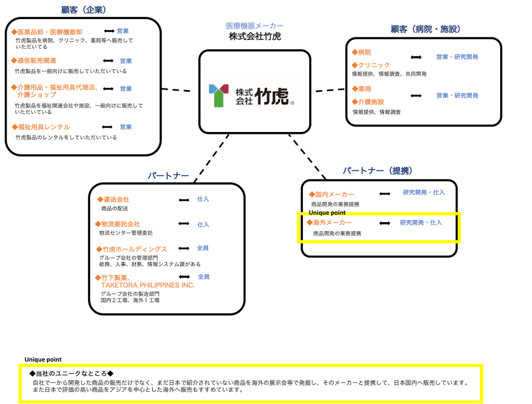This screenshot has height=404, width=532.
Task: Click 研究開発・仕入 next to 海外メーカー
Action: pyautogui.click(x=421, y=223)
